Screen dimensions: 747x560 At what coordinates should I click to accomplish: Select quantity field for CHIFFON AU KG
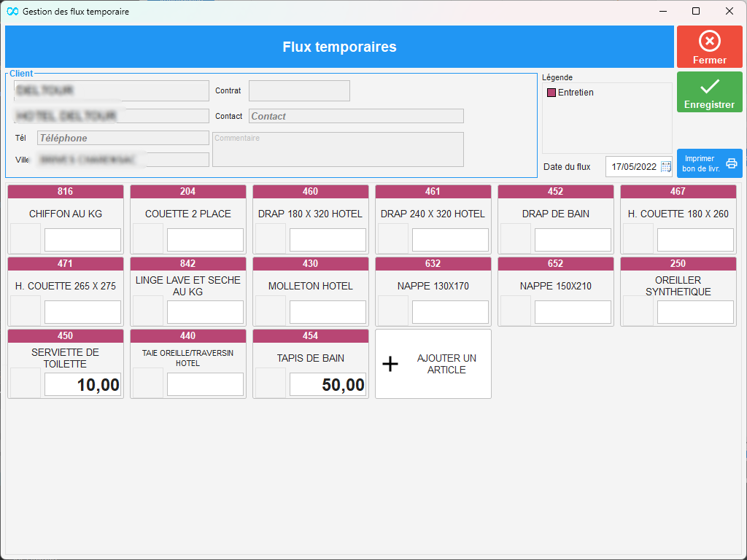[82, 240]
